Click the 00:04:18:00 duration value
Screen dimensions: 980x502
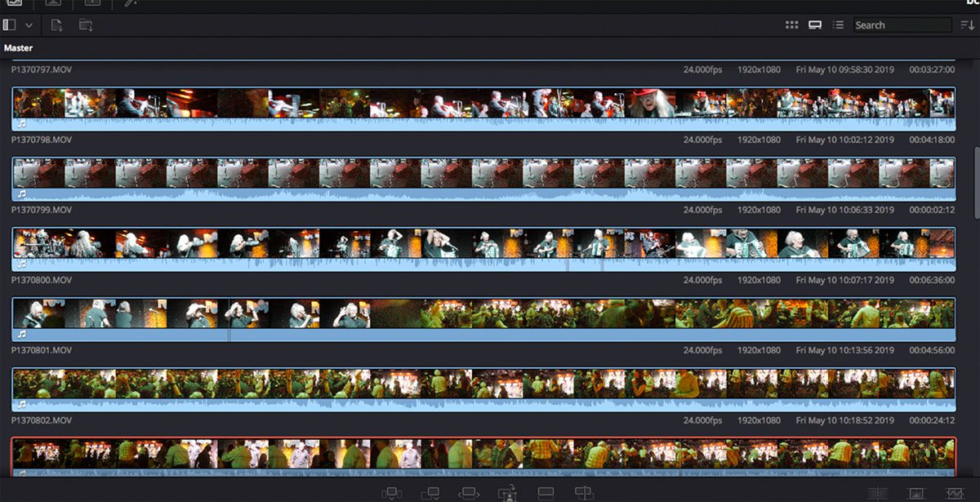[x=932, y=140]
